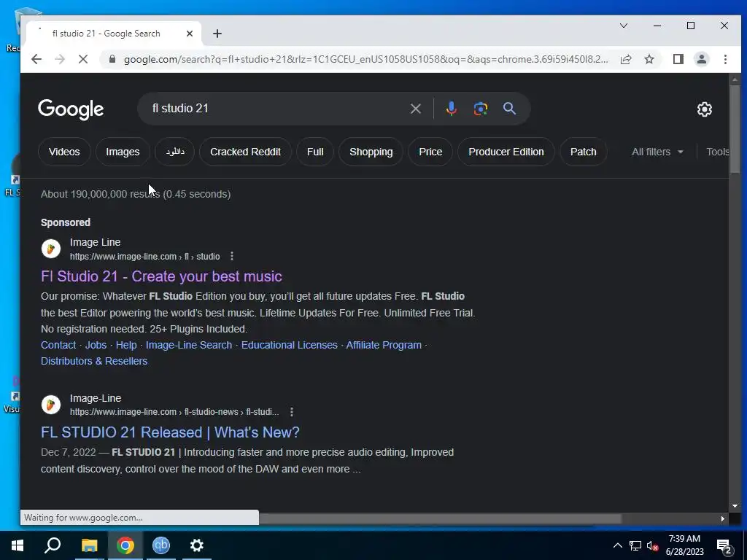Click the image-line.com › fl › studio URL

click(x=145, y=257)
